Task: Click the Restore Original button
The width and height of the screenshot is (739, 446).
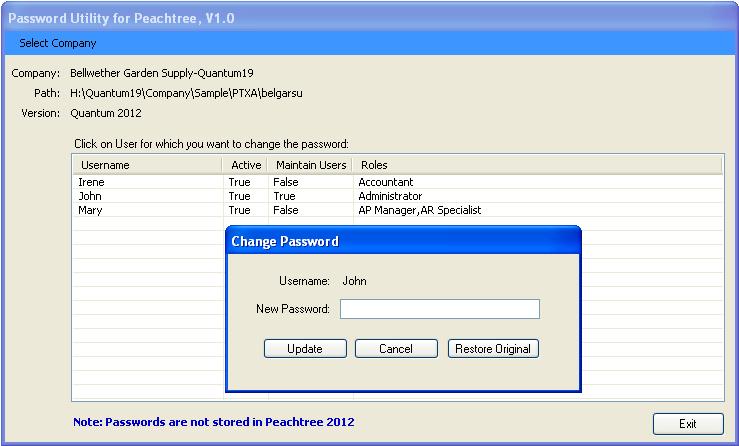Action: [493, 348]
